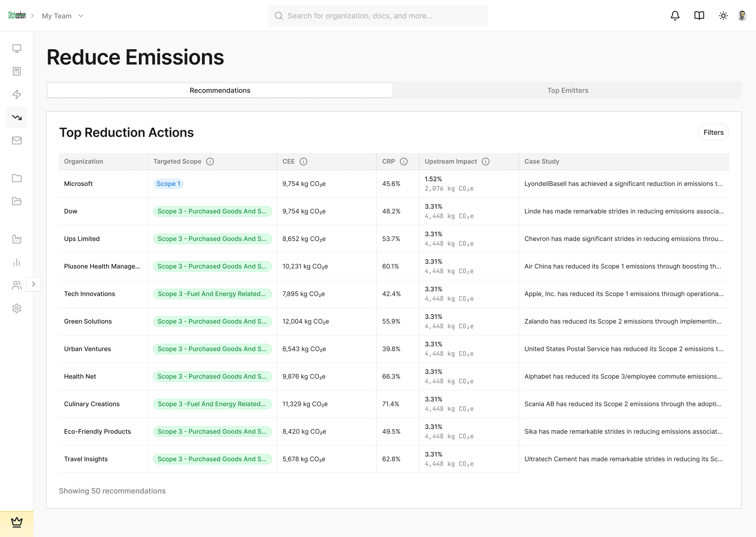Open the Scania AB case study text

623,404
